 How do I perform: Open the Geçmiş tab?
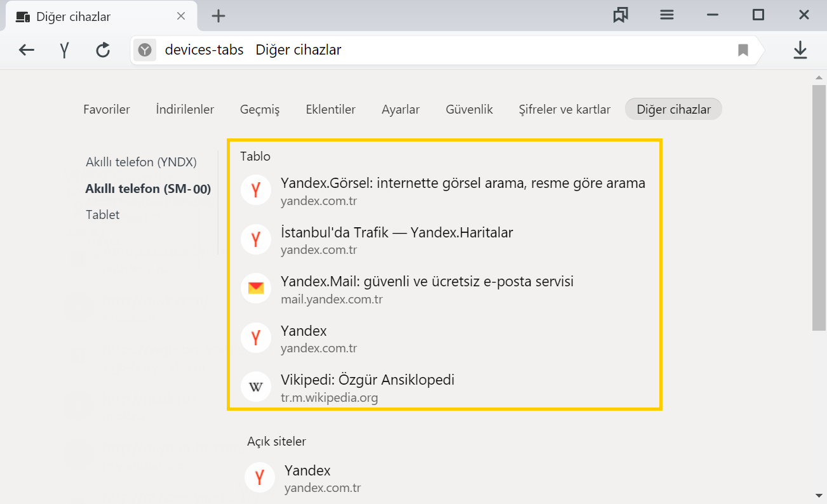pos(260,109)
